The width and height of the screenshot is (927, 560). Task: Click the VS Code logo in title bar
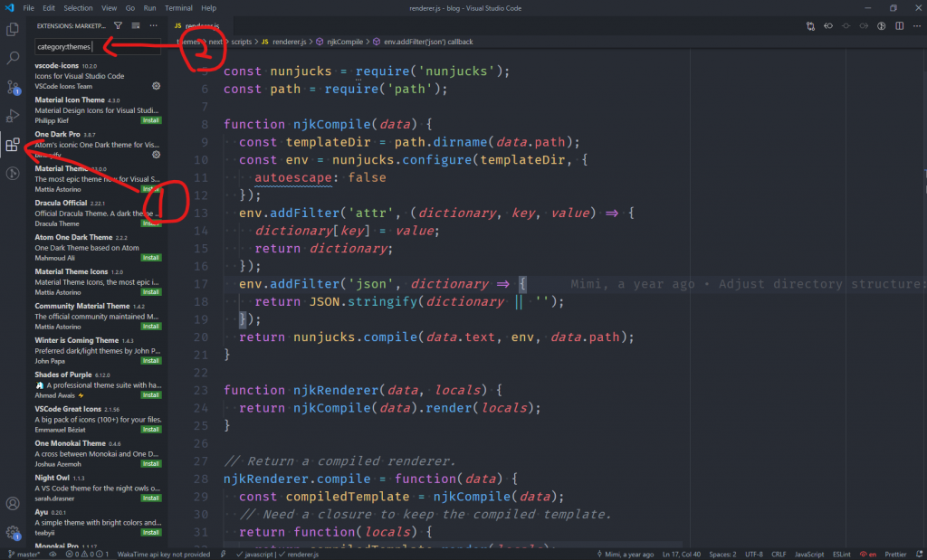tap(9, 8)
